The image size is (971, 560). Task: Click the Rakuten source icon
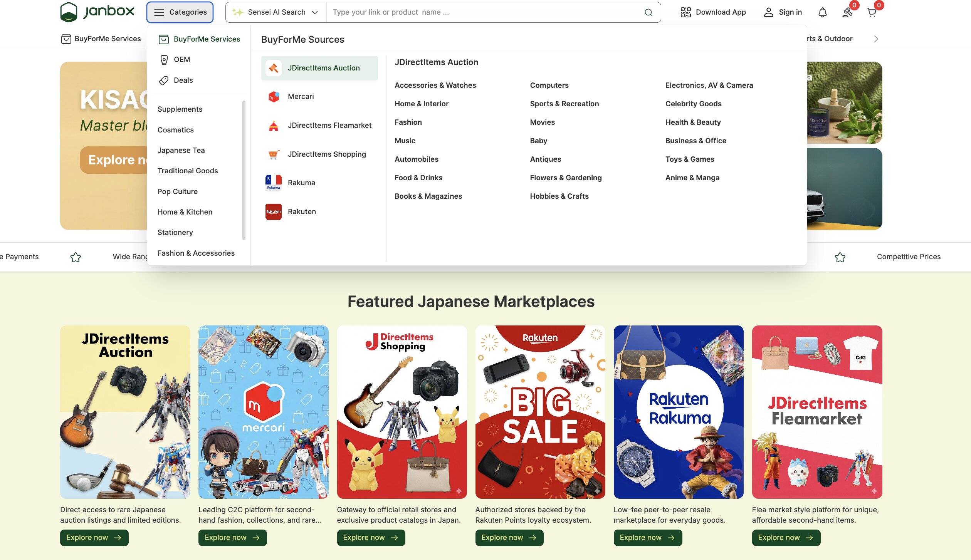tap(274, 212)
